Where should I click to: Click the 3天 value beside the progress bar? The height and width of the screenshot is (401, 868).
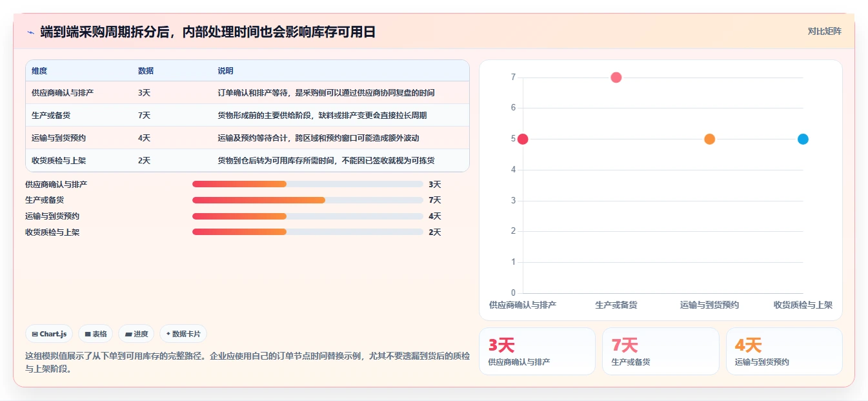(435, 185)
